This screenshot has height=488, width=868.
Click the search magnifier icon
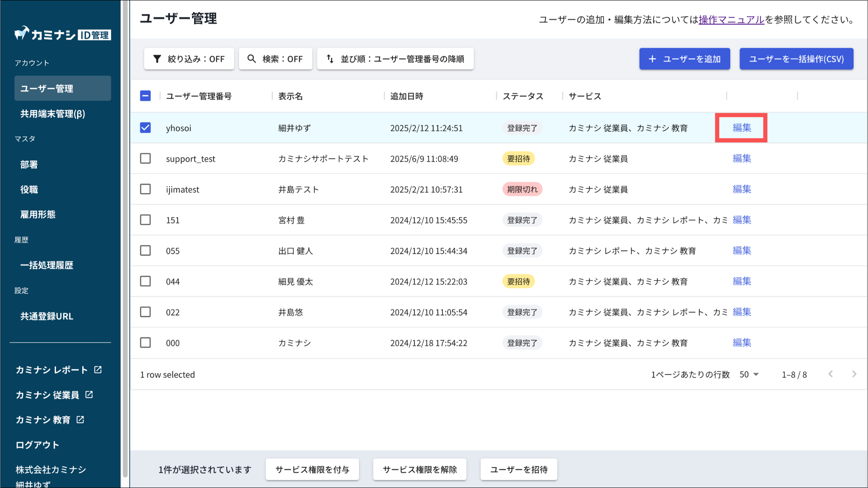click(x=252, y=59)
